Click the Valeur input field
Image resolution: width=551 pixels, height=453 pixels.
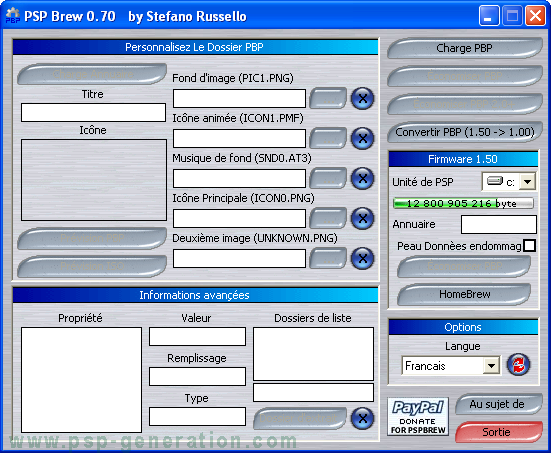197,337
